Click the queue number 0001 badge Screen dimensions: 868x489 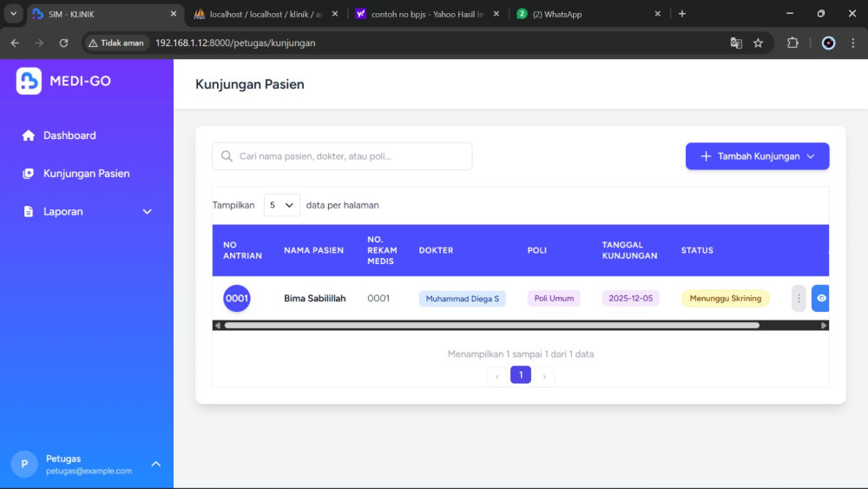(x=237, y=298)
